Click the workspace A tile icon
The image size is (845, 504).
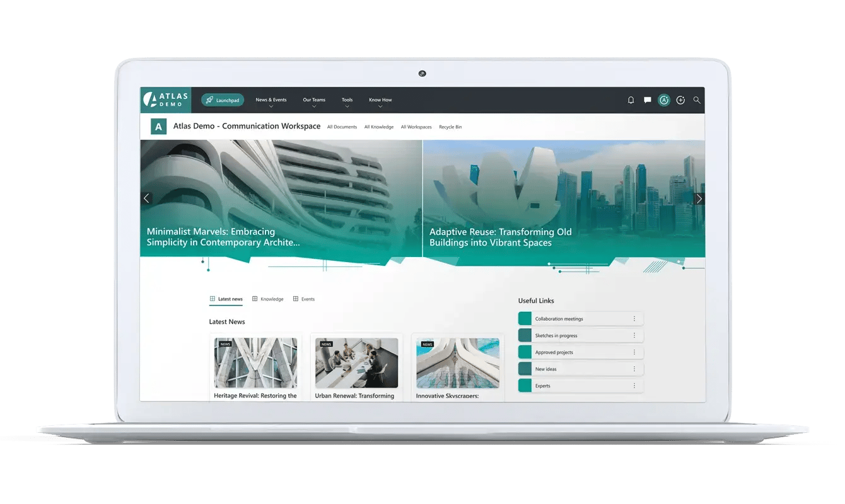[x=158, y=127]
